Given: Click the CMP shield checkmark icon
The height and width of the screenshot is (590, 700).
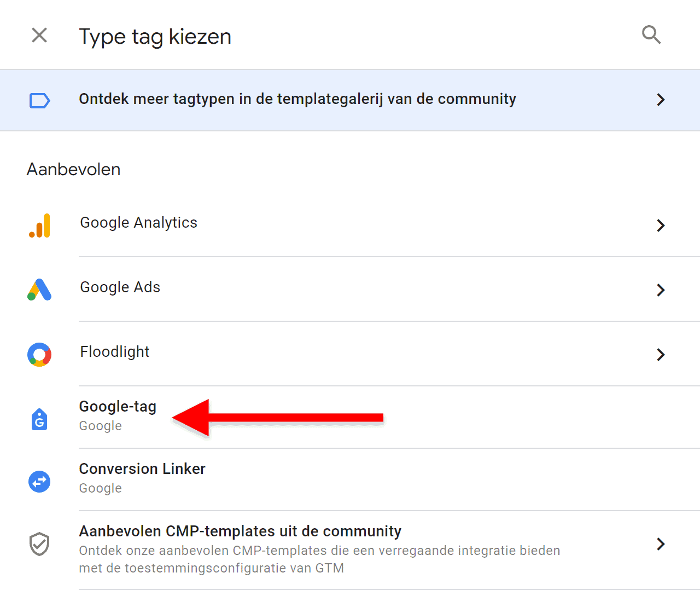Looking at the screenshot, I should (39, 544).
